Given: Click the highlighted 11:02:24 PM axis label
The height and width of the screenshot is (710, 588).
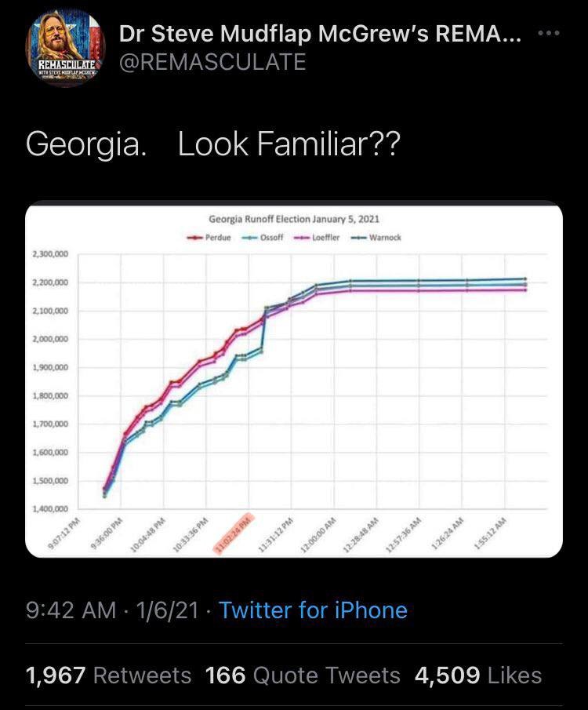Looking at the screenshot, I should click(x=234, y=533).
